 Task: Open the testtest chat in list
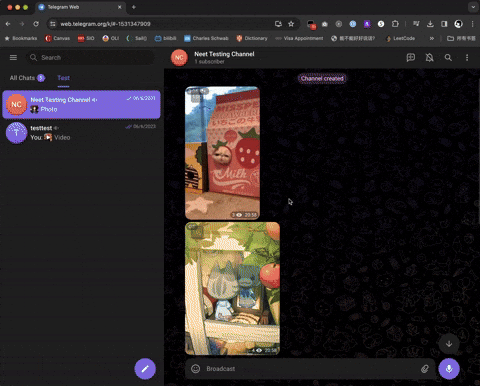(81, 133)
